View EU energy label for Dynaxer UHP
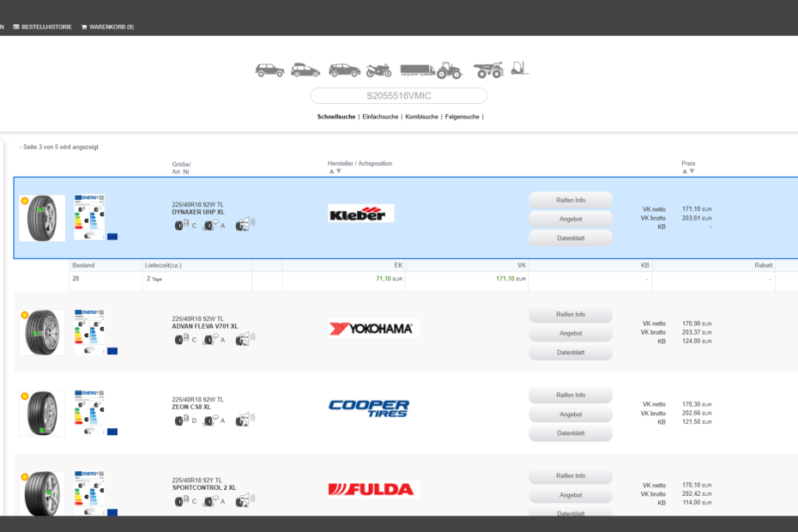798x532 pixels. point(89,216)
